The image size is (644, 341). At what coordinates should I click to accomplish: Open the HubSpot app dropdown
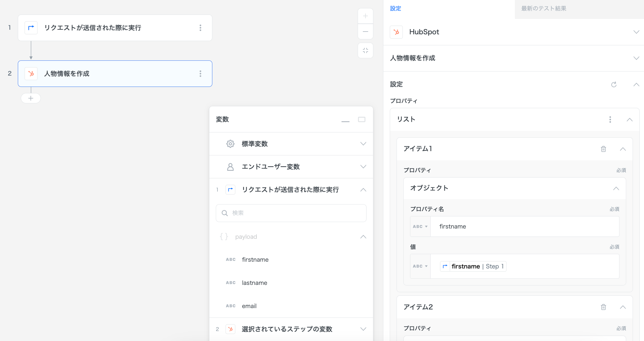[x=636, y=32]
